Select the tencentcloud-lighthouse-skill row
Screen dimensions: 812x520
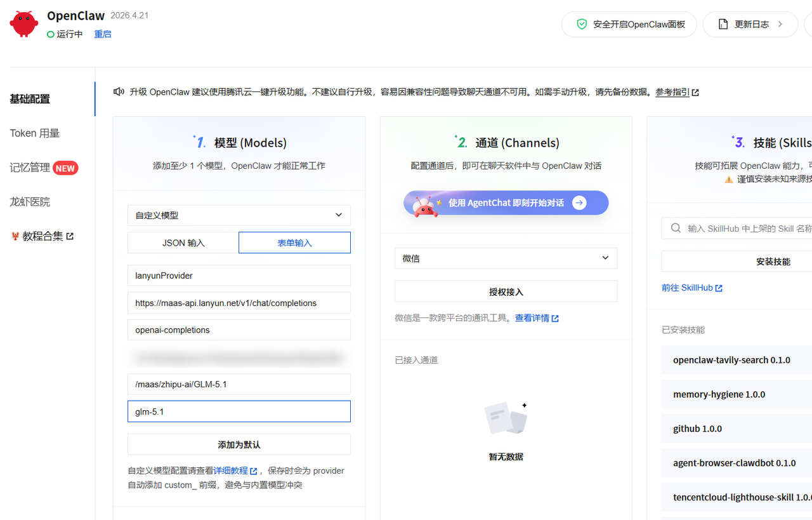737,497
